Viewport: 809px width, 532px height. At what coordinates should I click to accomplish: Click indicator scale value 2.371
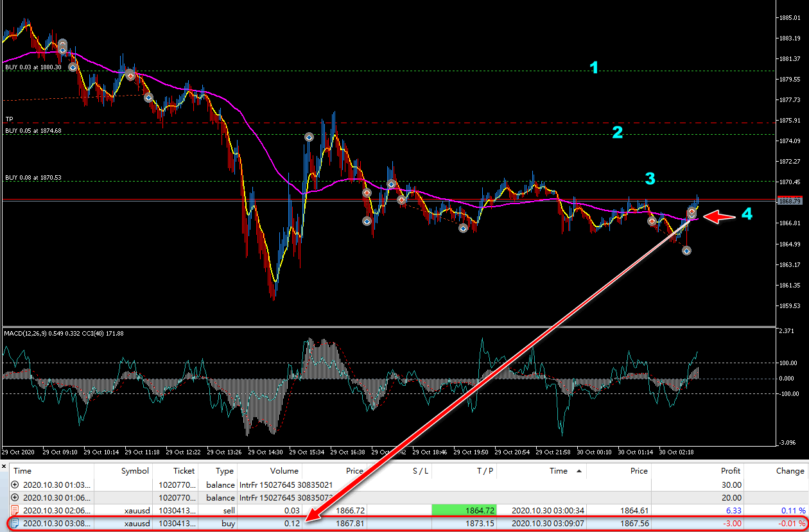pyautogui.click(x=786, y=332)
